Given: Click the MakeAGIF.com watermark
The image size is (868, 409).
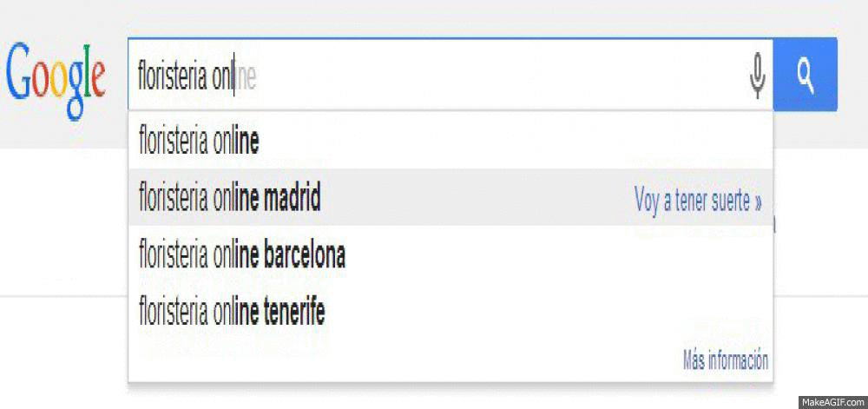Looking at the screenshot, I should click(832, 402).
